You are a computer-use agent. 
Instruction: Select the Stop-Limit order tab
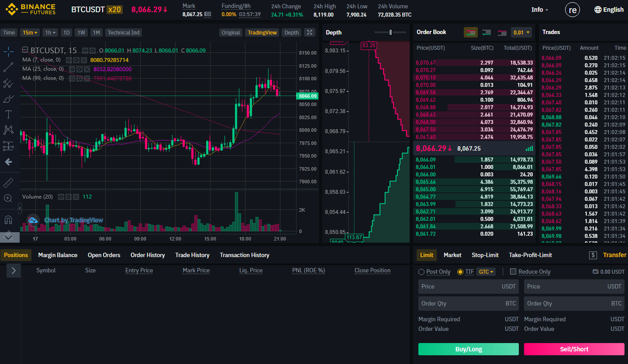[x=485, y=255]
